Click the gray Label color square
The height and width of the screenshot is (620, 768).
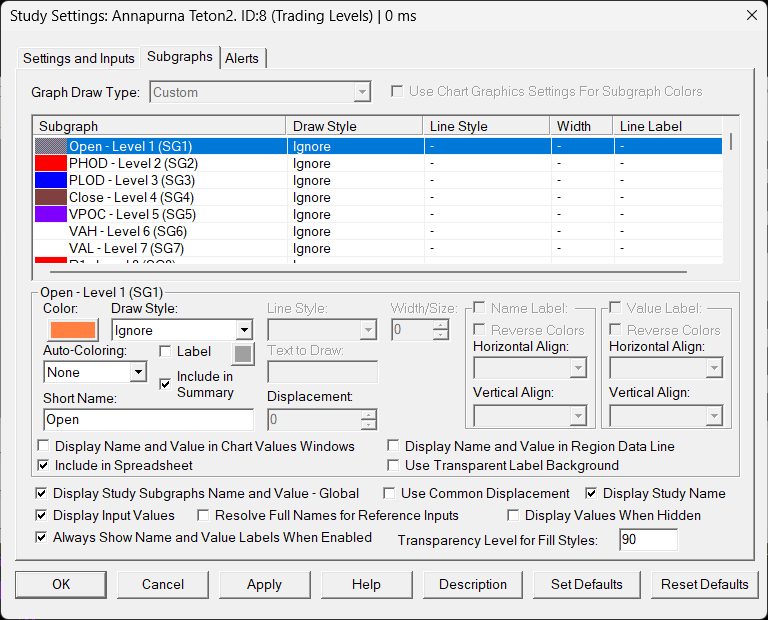243,353
